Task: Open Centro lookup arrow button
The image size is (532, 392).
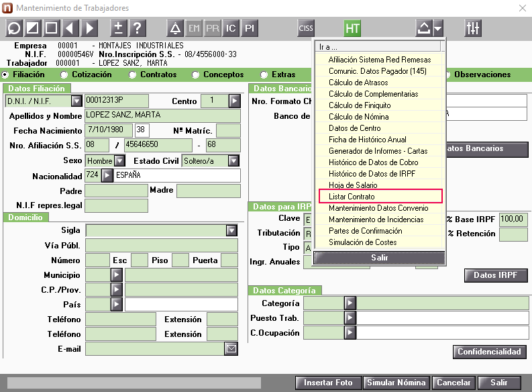Action: 234,101
